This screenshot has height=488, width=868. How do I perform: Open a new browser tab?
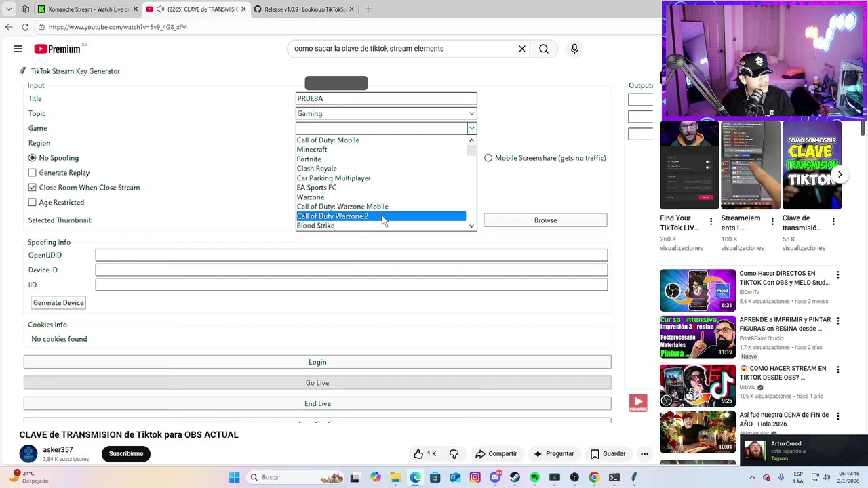click(x=368, y=9)
